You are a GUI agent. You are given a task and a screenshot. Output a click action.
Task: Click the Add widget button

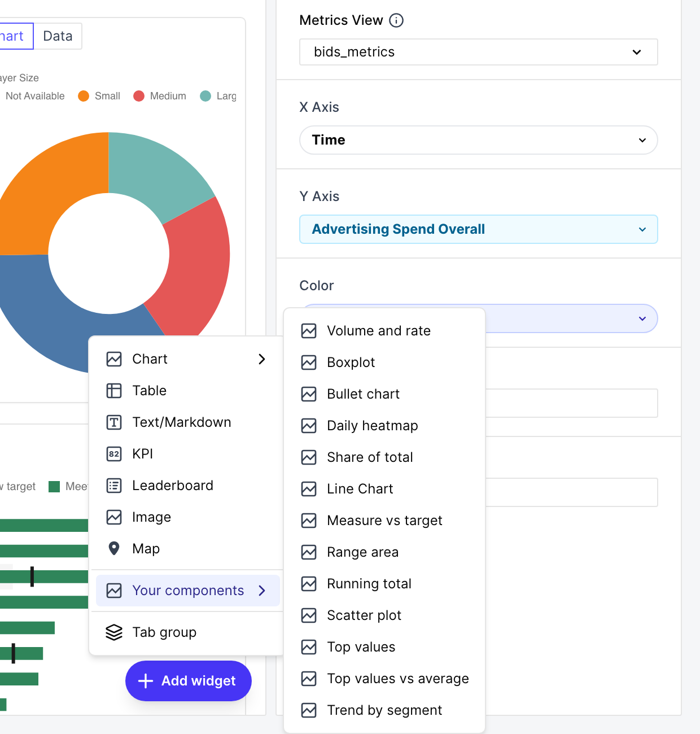pos(189,681)
